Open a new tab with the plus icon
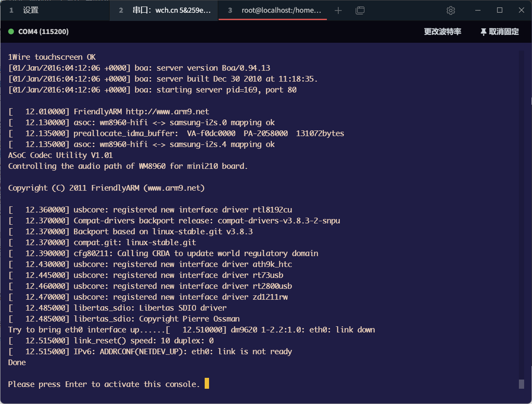The image size is (532, 404). click(338, 10)
